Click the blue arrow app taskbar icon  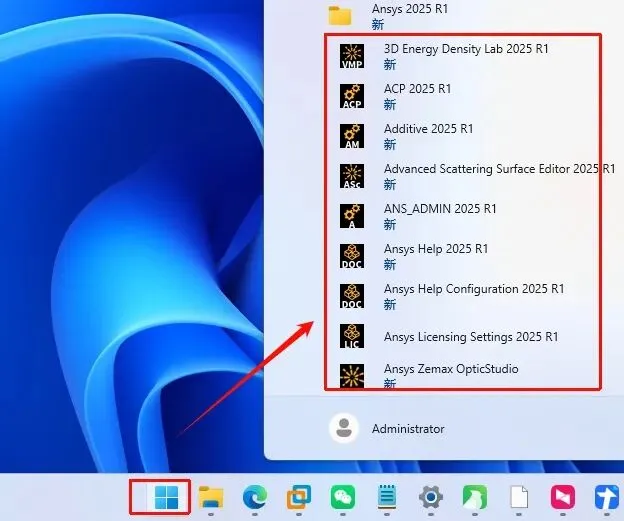[x=607, y=498]
